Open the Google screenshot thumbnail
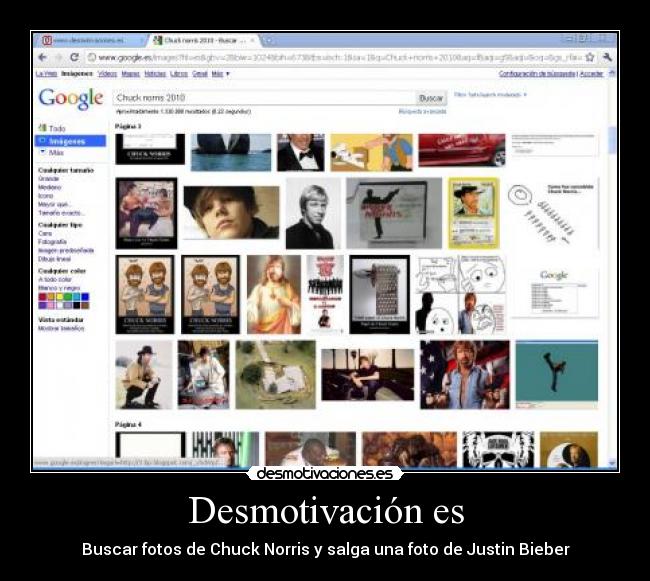The image size is (650, 581). [554, 293]
